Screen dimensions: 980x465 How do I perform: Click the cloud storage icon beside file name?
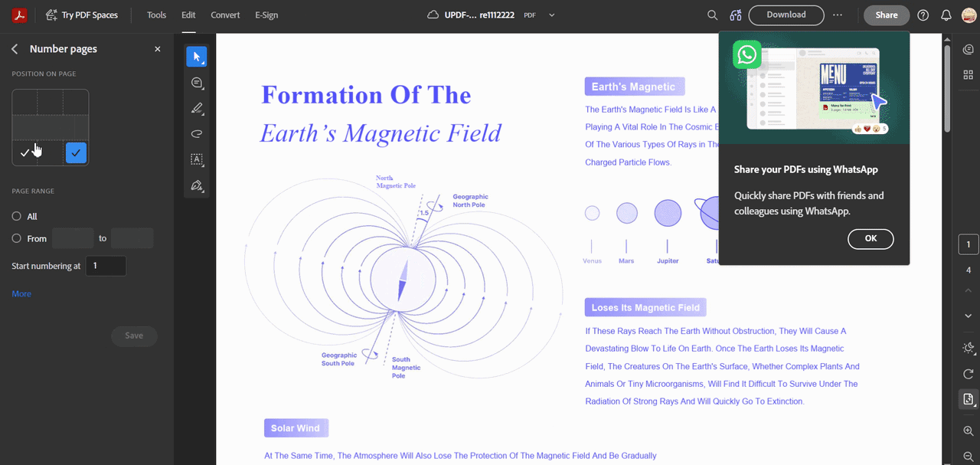click(x=433, y=15)
